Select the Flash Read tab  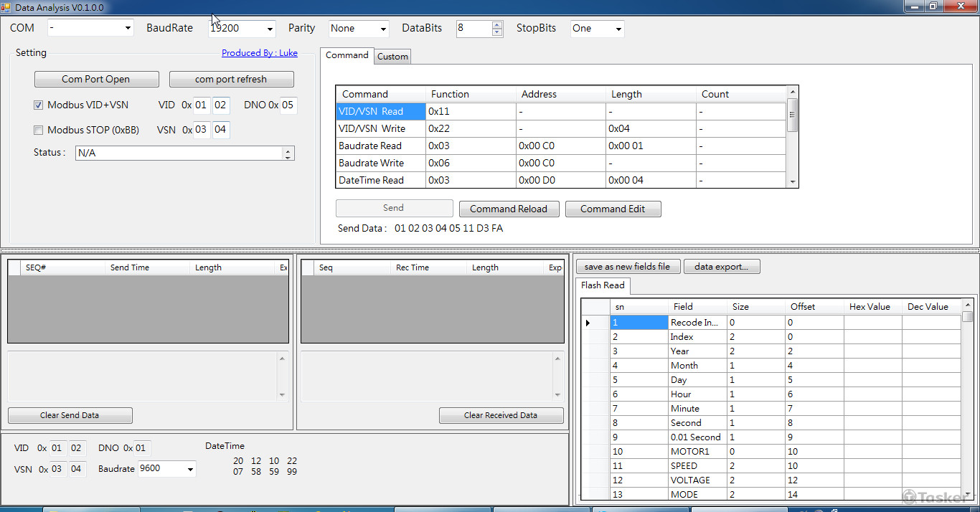pos(603,285)
